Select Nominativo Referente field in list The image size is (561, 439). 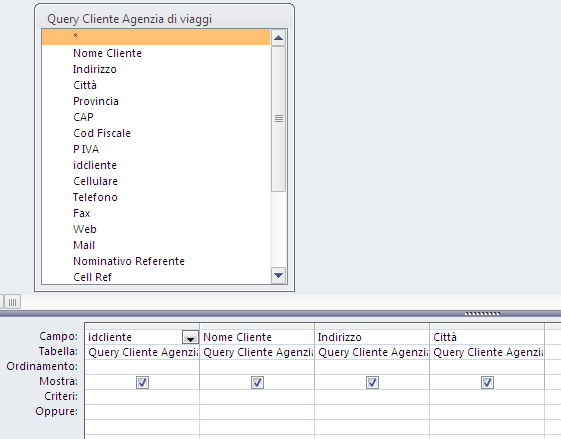point(129,261)
